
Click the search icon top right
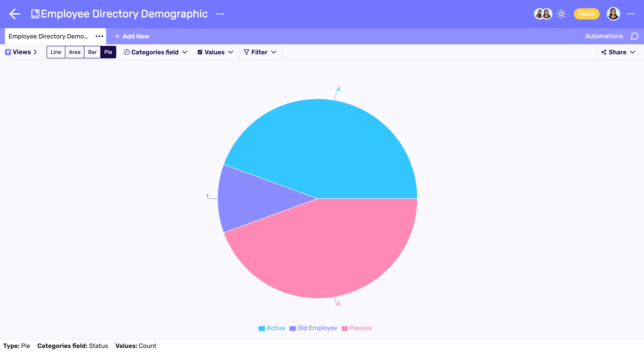point(634,36)
